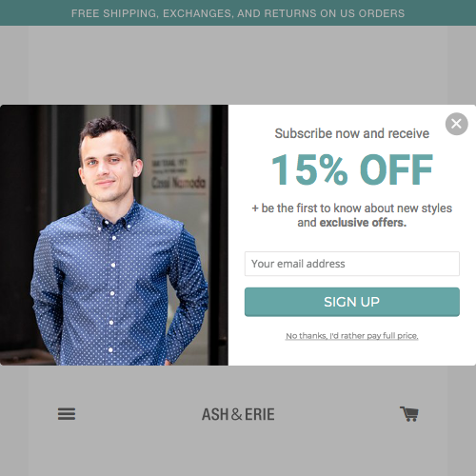
Task: Click the 'Subscribe now and receive' text
Action: click(352, 133)
